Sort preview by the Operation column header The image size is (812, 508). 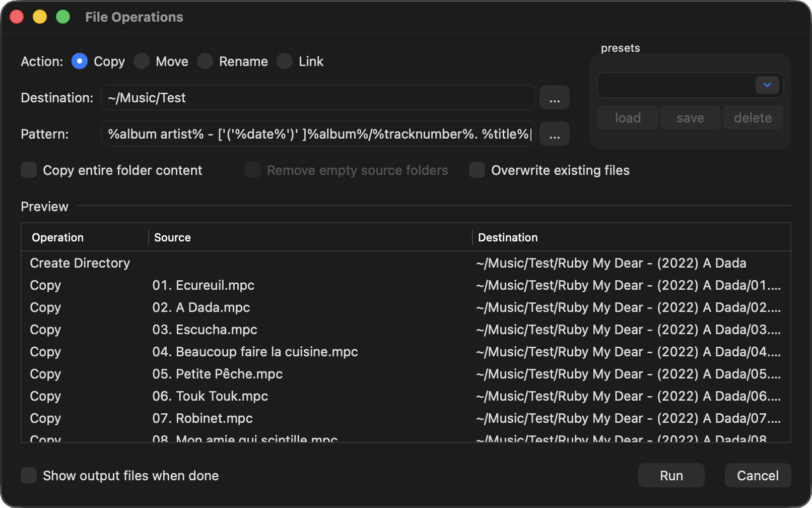58,238
